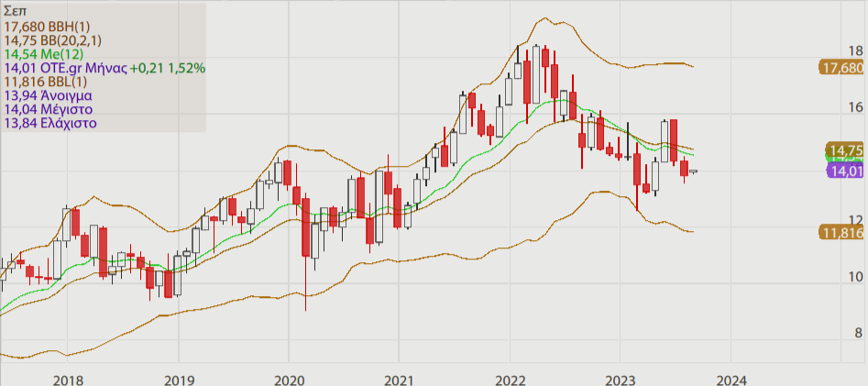Click the 2018 label on time axis
Screen dimensions: 868x386
click(69, 379)
